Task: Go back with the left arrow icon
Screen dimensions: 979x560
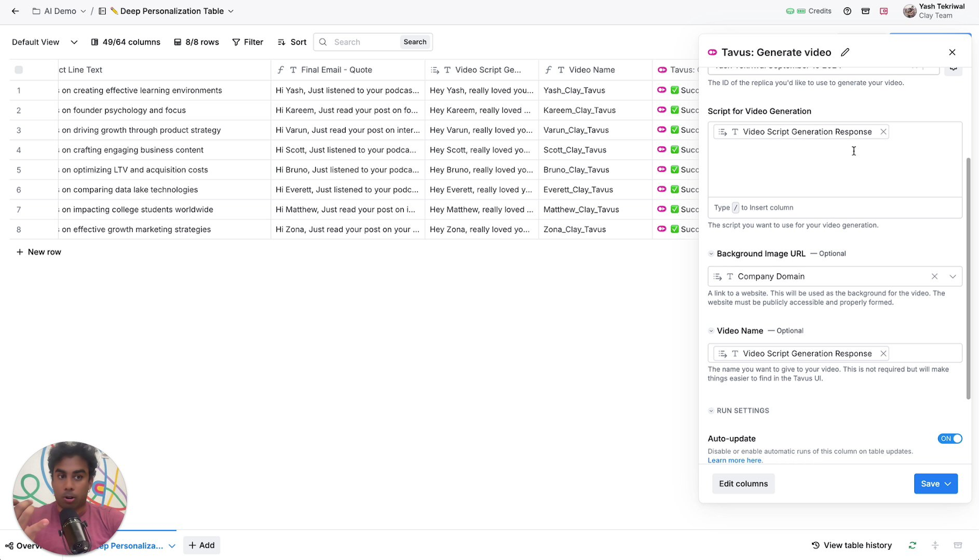Action: (15, 11)
